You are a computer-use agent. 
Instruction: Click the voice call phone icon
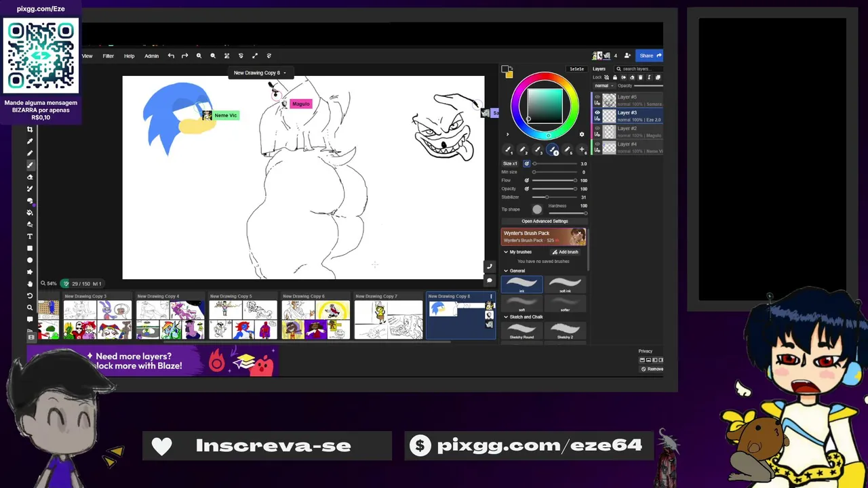[490, 266]
